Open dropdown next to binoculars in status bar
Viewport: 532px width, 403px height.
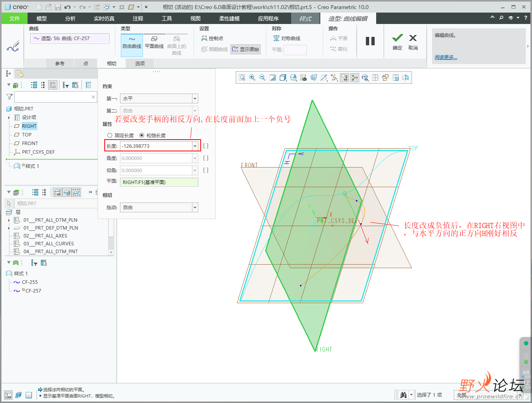[412, 395]
